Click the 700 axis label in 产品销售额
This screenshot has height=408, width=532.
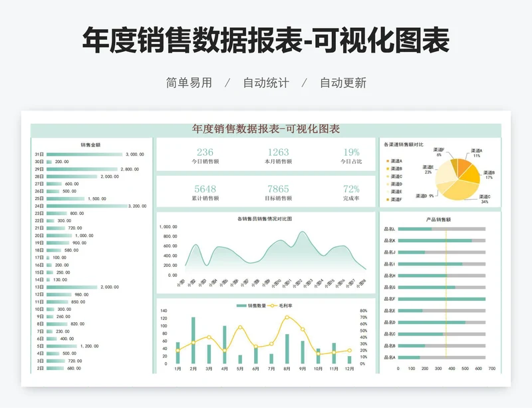tap(492, 369)
